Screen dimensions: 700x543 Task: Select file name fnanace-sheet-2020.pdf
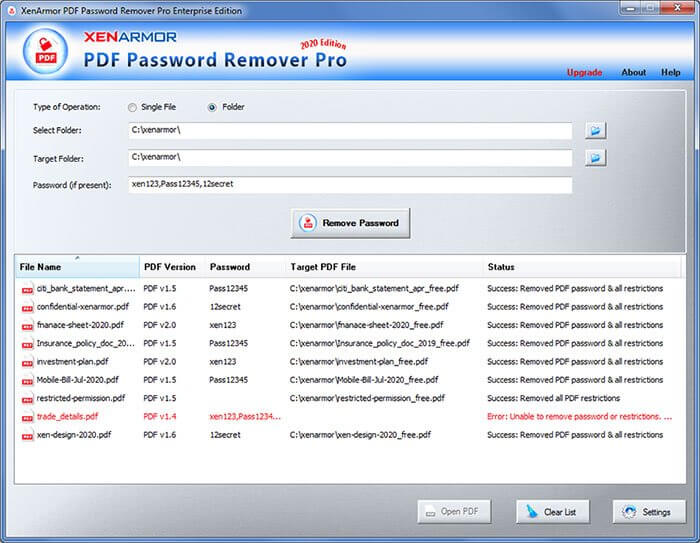80,325
